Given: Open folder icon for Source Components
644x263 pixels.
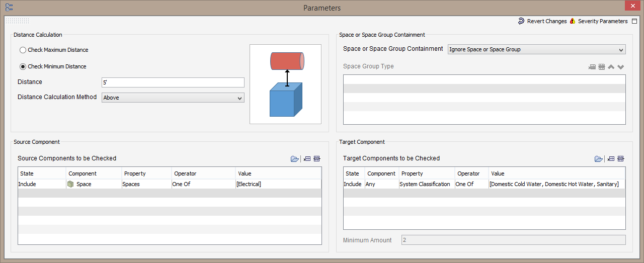Looking at the screenshot, I should pos(295,159).
